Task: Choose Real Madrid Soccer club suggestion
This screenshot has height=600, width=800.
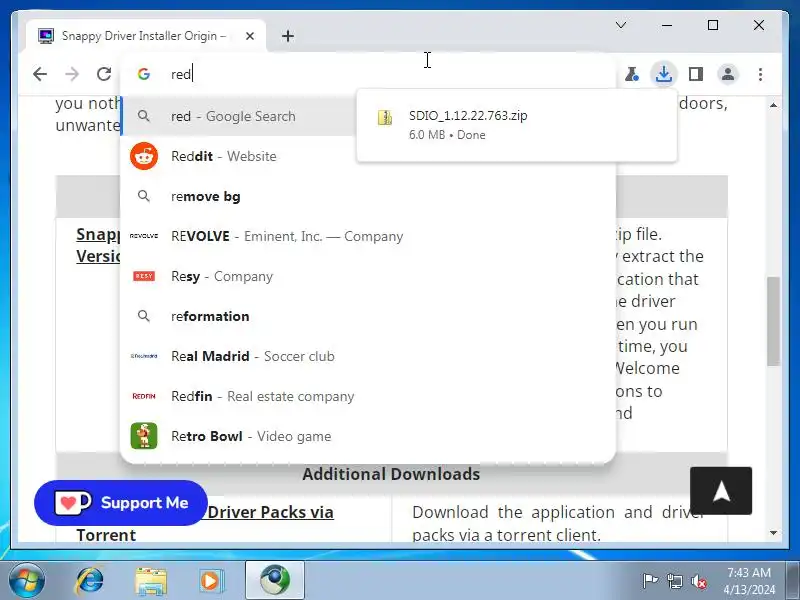Action: pyautogui.click(x=368, y=356)
